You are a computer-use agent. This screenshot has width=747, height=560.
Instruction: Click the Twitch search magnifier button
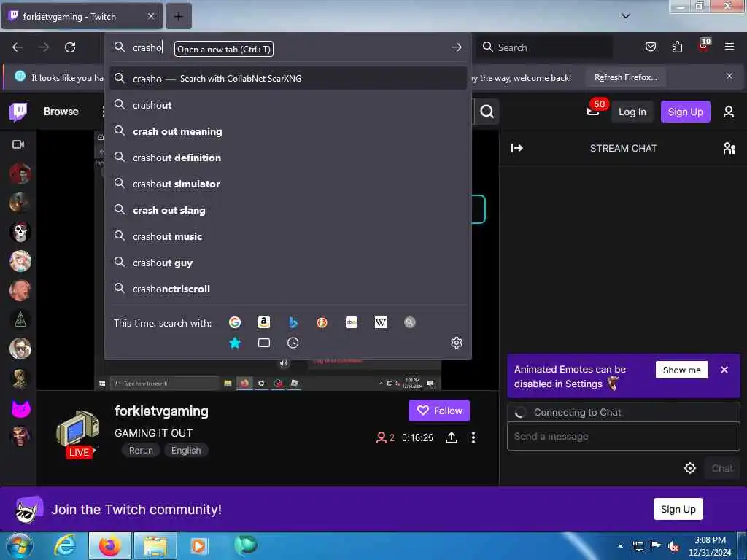coord(487,112)
